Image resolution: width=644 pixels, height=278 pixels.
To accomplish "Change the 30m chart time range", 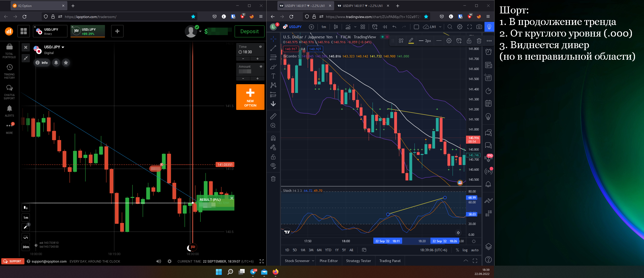I will coord(26,247).
